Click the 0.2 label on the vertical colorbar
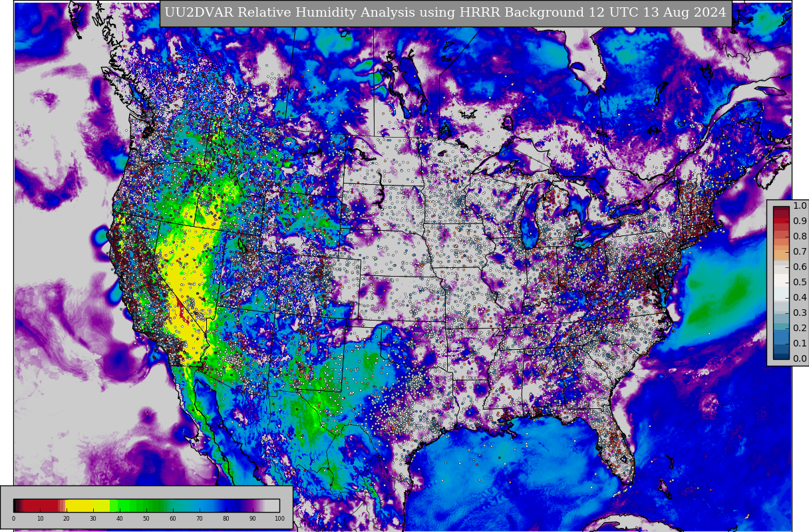The image size is (809, 532). 800,329
